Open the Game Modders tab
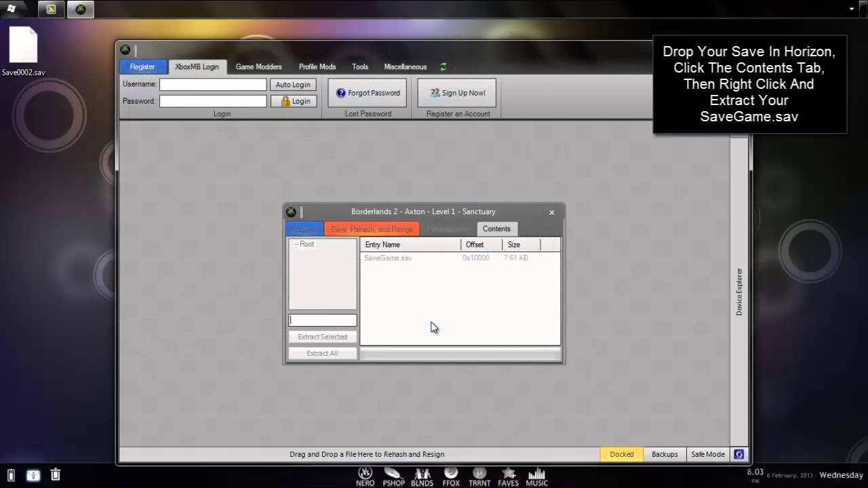Viewport: 868px width, 488px height. pyautogui.click(x=258, y=66)
